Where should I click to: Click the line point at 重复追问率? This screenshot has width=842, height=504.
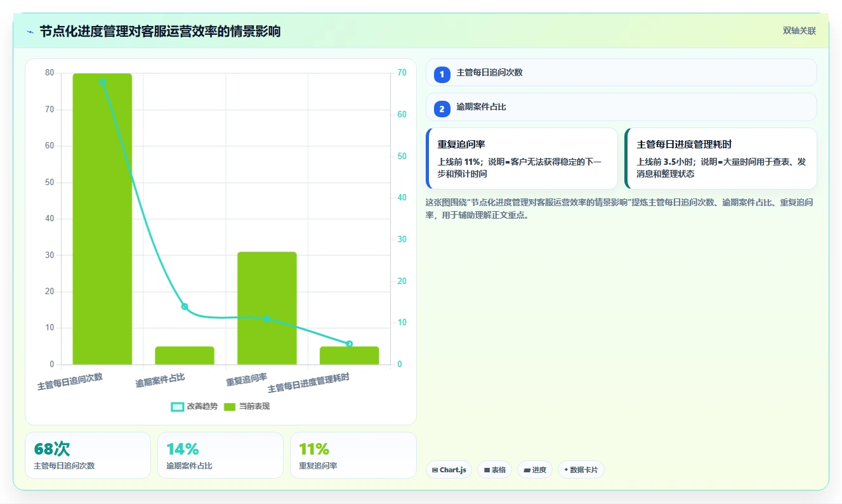(267, 319)
